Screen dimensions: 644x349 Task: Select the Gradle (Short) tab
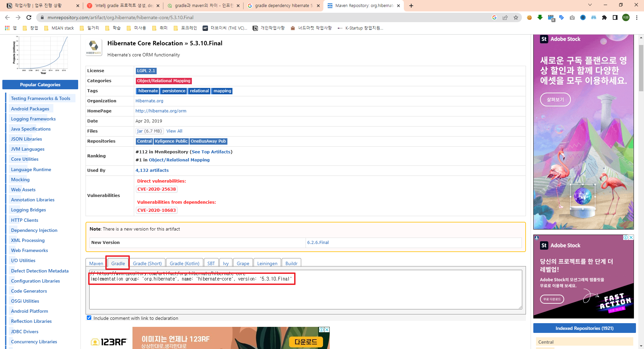[x=147, y=263]
